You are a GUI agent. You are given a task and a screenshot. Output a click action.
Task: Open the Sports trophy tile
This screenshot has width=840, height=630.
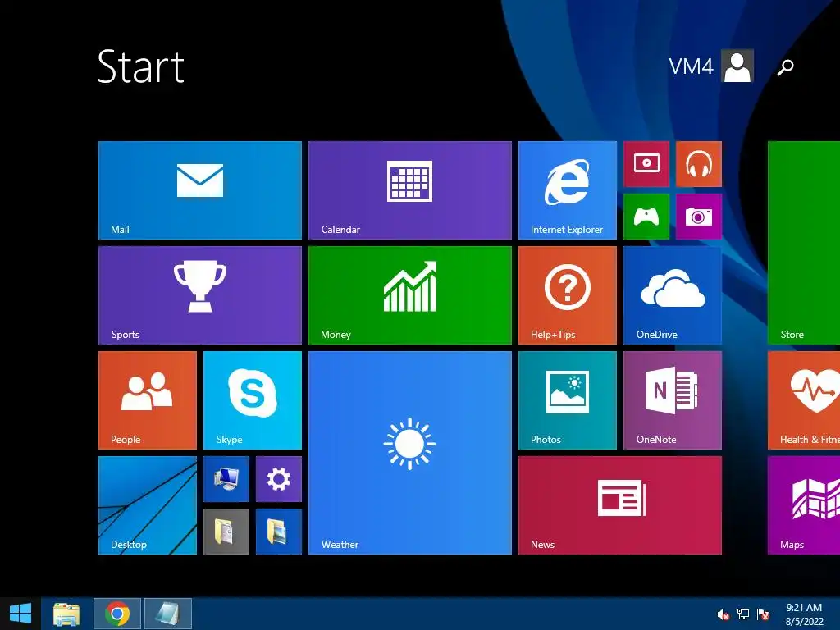click(200, 295)
